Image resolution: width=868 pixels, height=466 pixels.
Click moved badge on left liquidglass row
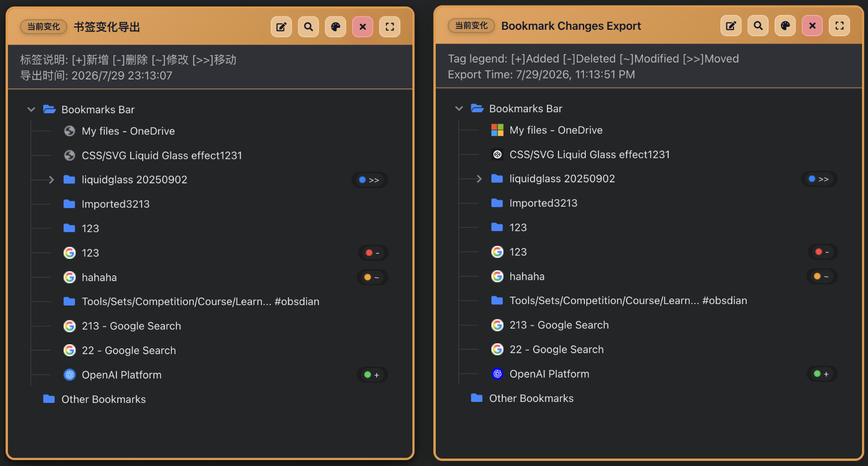point(370,180)
